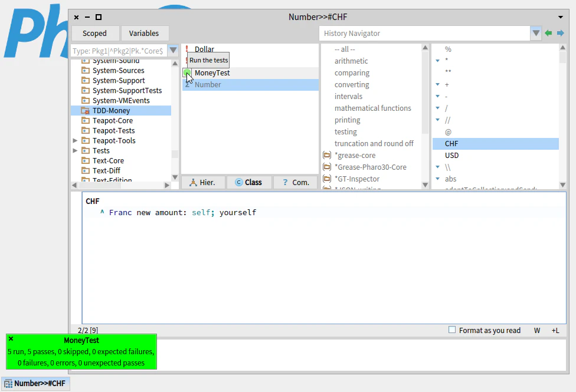Click the package icon next to Text-Core
Viewport: 576px width, 392px height.
tap(85, 160)
